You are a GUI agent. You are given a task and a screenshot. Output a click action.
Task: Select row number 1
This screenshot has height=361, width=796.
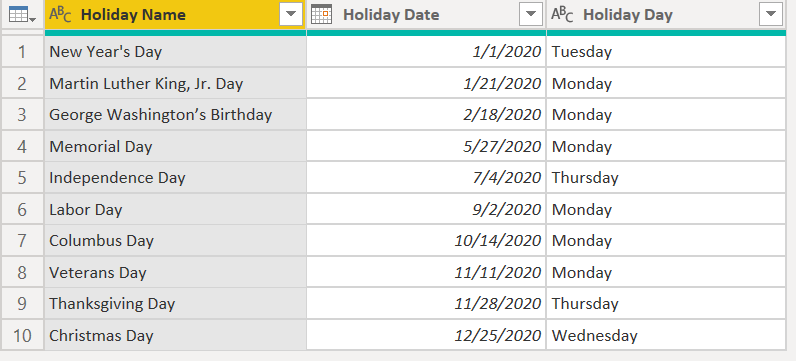(22, 51)
